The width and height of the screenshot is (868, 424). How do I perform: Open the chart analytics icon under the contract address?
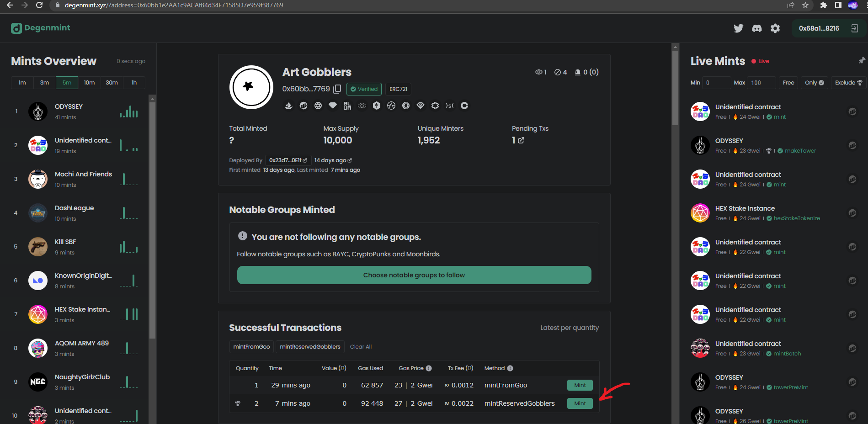tap(304, 106)
